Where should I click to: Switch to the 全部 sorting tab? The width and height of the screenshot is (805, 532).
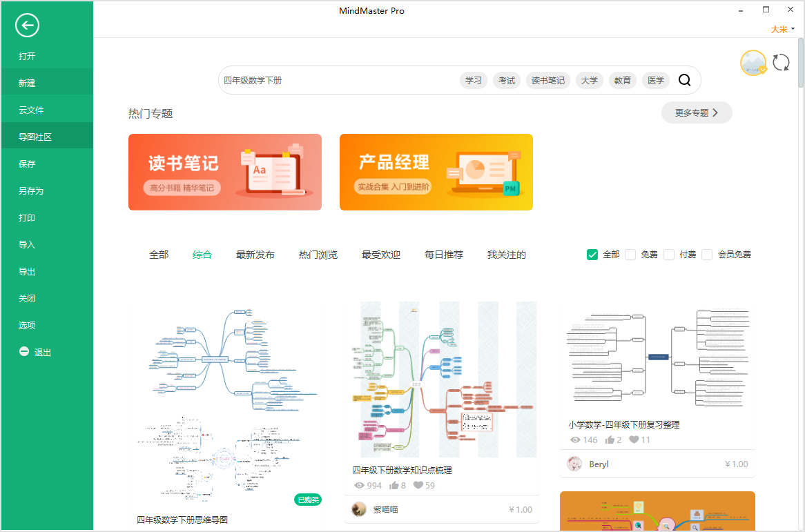tap(159, 255)
